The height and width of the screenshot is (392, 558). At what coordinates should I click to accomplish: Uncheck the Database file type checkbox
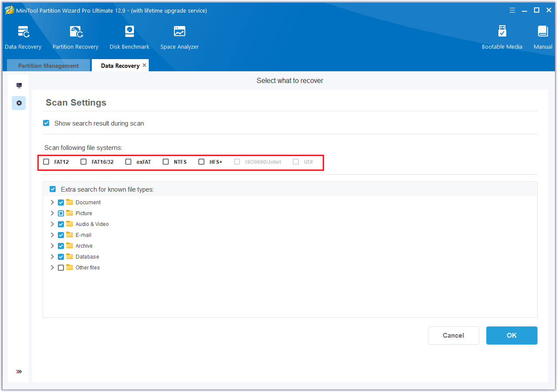(x=61, y=257)
